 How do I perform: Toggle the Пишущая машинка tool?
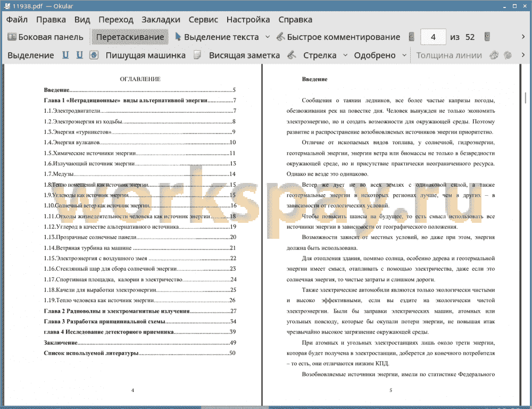click(x=146, y=55)
